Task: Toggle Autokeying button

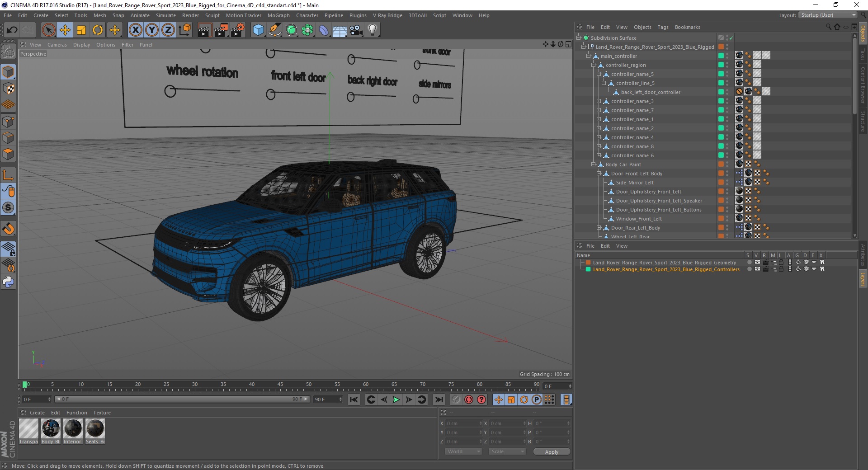Action: click(x=469, y=399)
